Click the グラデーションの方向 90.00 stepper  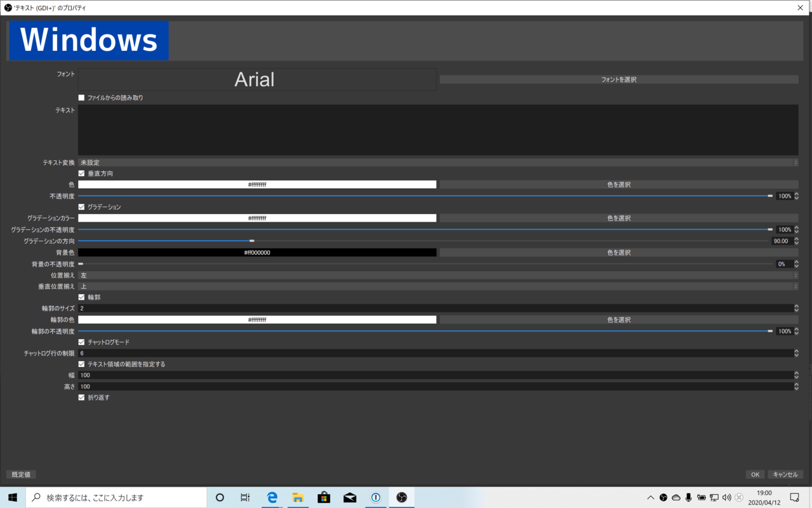(785, 241)
